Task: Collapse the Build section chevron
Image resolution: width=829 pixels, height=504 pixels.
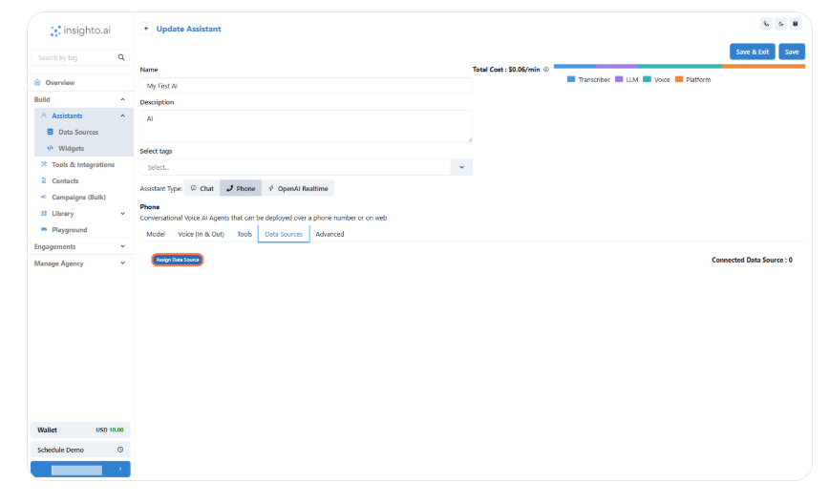Action: (x=122, y=99)
